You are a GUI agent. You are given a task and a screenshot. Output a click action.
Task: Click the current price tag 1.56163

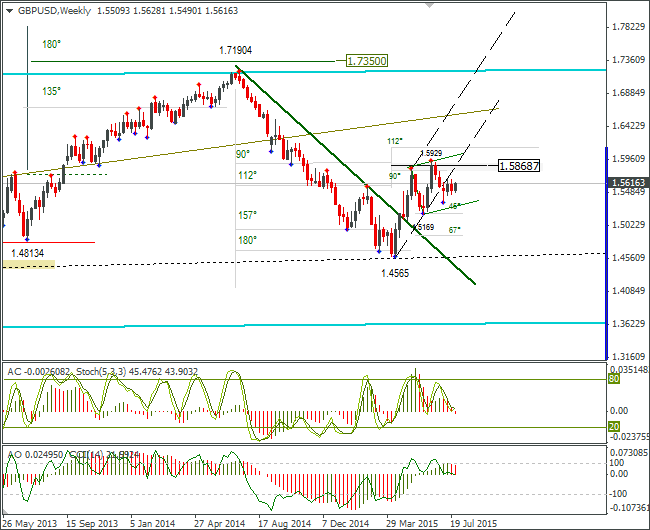point(628,182)
